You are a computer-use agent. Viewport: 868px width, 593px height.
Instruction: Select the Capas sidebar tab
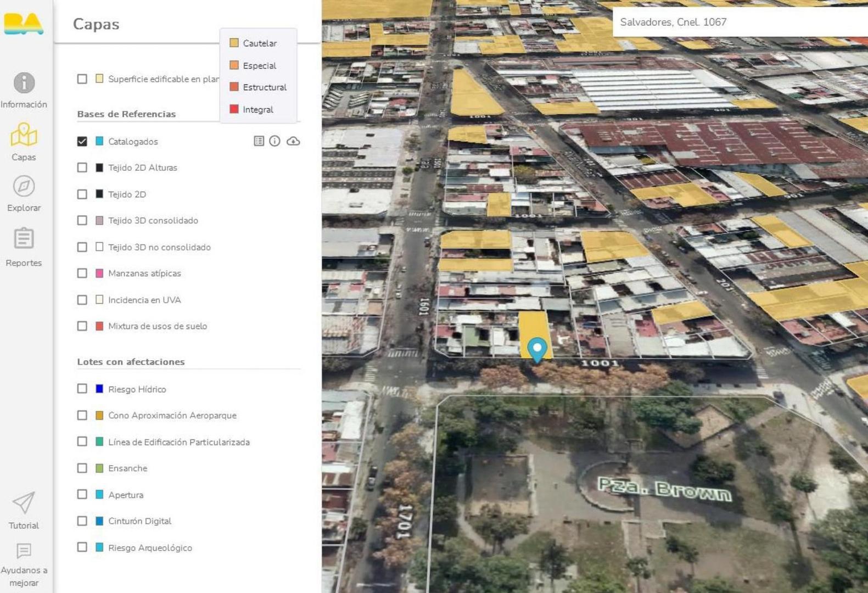coord(24,142)
